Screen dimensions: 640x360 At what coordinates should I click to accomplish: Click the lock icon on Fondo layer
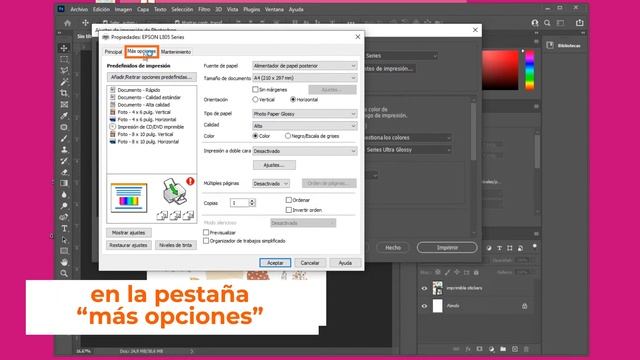point(524,306)
